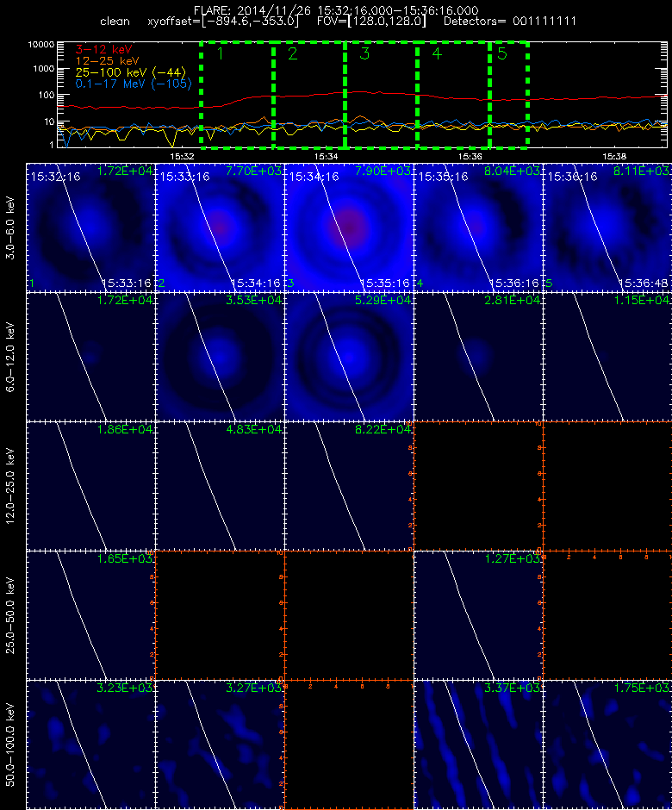Image resolution: width=672 pixels, height=810 pixels.
Task: Open the 6.0-12.0 keV map with peak 2.81E+04
Action: tap(478, 357)
